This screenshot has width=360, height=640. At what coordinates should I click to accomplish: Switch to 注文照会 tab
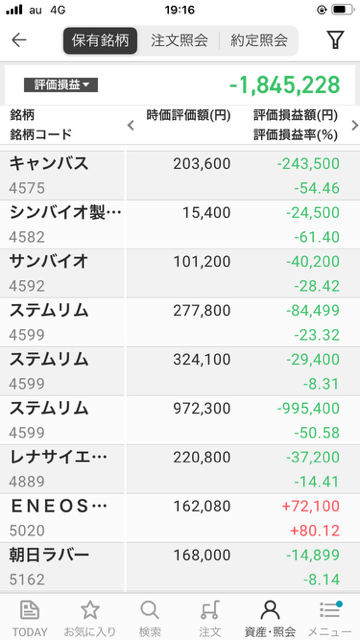[179, 40]
